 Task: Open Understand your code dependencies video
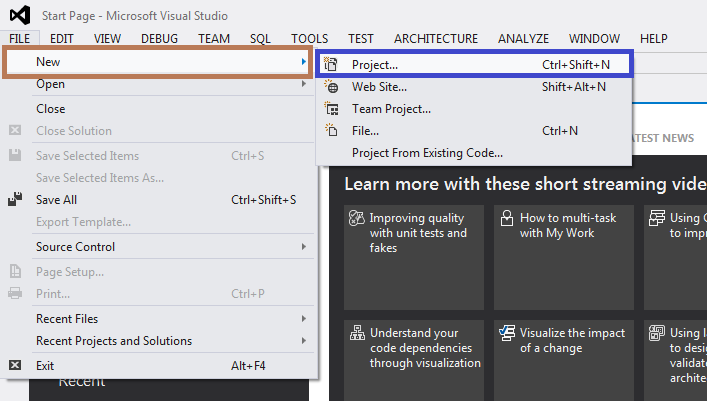[x=414, y=360]
